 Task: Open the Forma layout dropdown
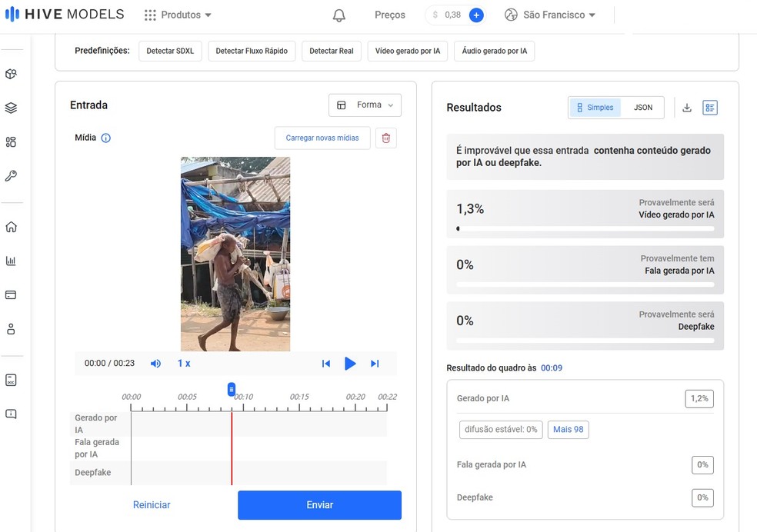(365, 105)
